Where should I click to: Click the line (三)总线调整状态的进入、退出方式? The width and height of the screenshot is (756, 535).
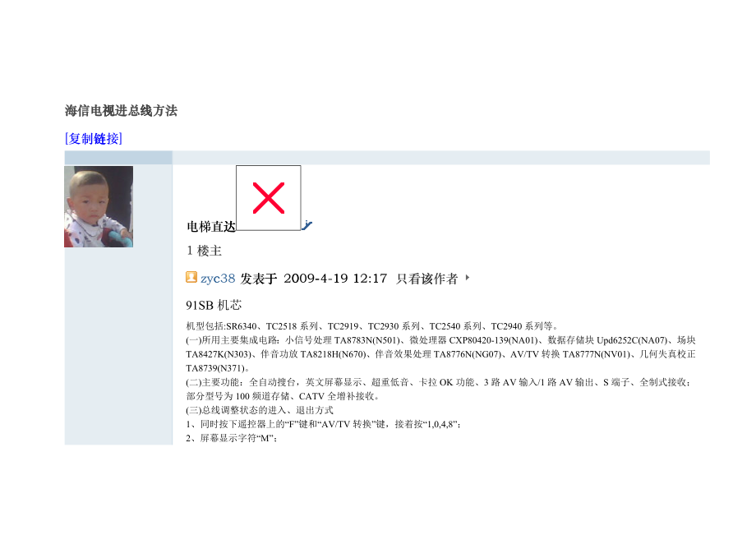coord(260,410)
